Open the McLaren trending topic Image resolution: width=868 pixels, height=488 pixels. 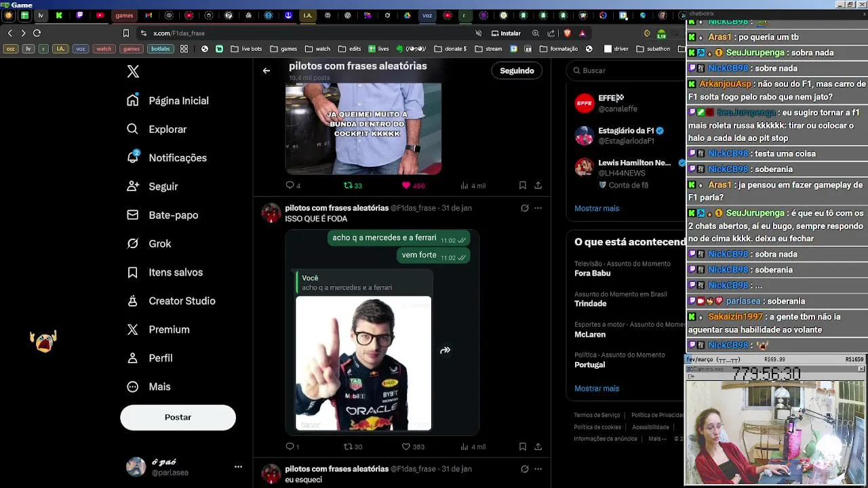(625, 329)
